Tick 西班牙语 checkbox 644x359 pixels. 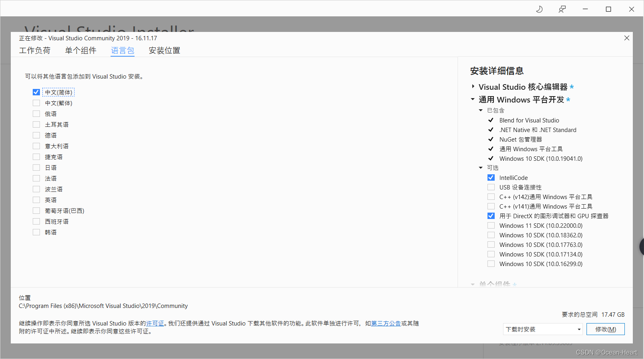tap(36, 221)
